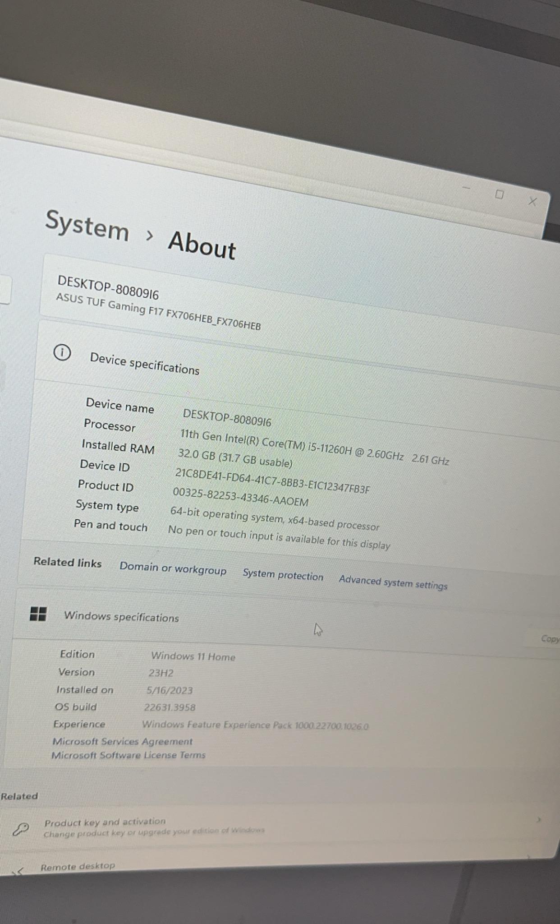Click the breadcrumb chevron between System and About
This screenshot has height=924, width=560.
tap(150, 235)
